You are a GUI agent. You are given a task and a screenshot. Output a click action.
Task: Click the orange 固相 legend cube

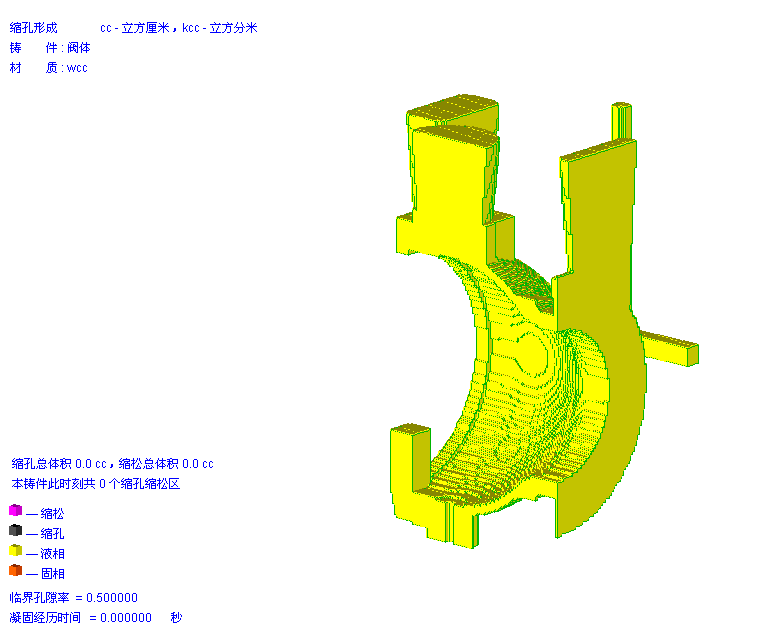coord(15,571)
